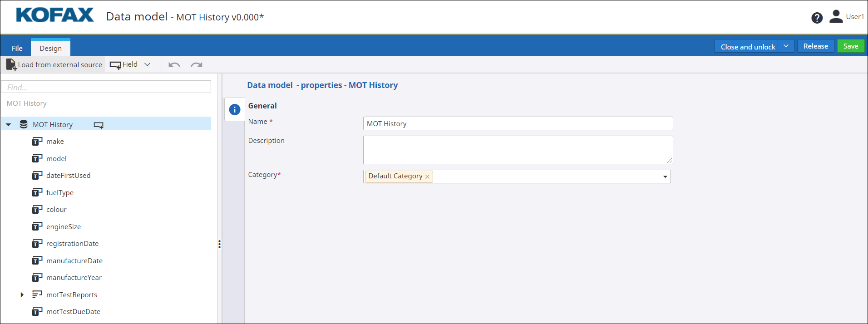This screenshot has height=324, width=868.
Task: Click the motTestReports table icon
Action: tap(37, 295)
